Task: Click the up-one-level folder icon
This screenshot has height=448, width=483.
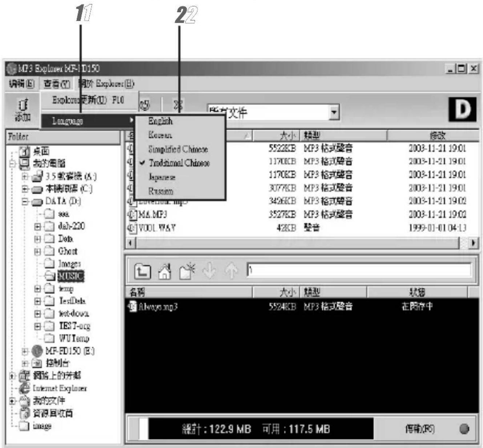Action: pos(142,271)
